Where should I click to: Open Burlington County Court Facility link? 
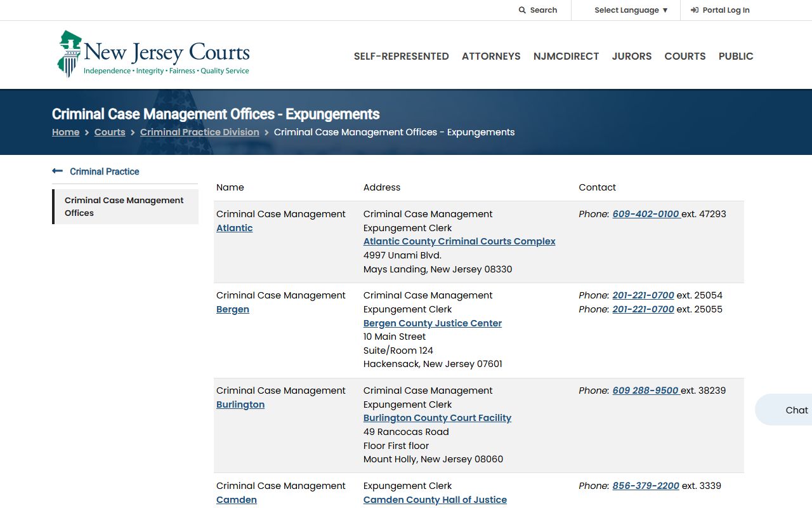437,418
